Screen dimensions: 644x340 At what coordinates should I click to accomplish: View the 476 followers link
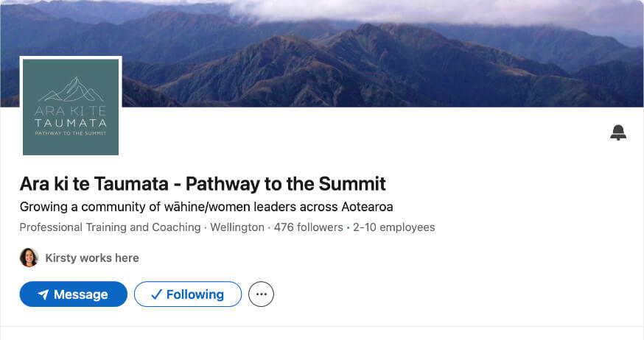(308, 227)
